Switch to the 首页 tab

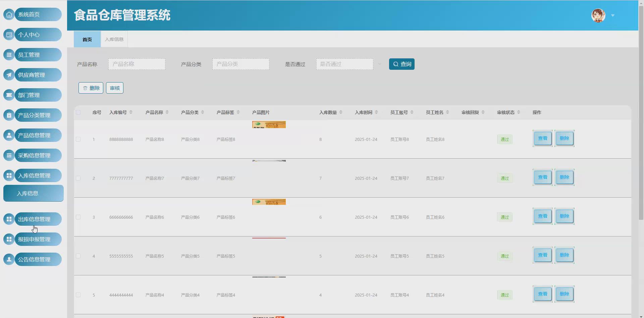coord(87,39)
